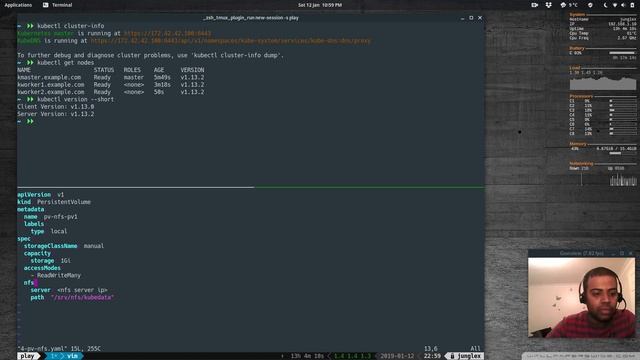Maximize the terminal window

click(471, 18)
